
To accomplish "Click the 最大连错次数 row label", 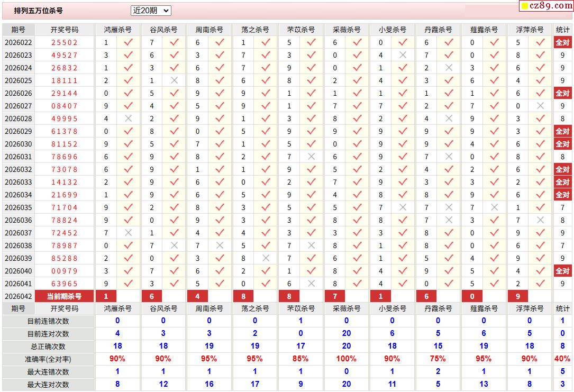I will 48,372.
